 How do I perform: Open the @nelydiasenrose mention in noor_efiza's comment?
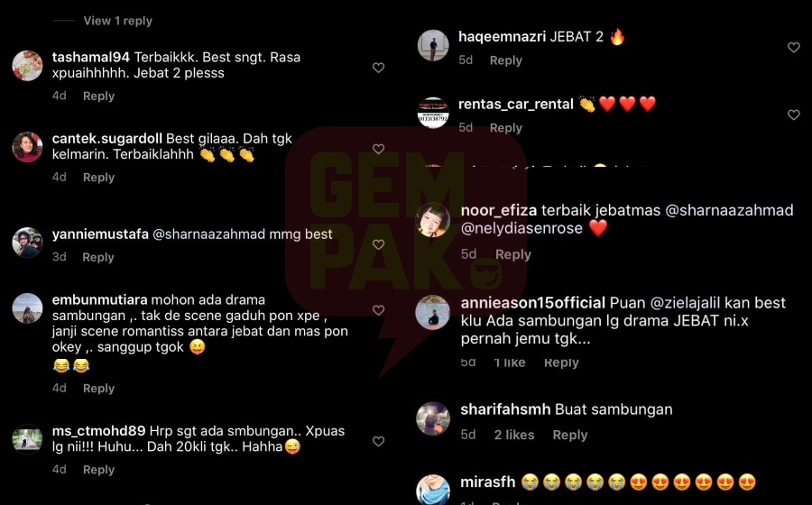(521, 228)
